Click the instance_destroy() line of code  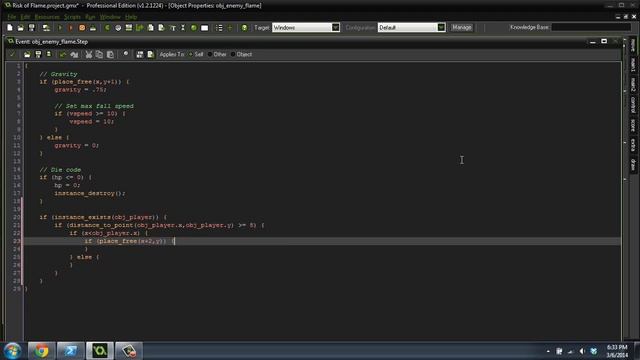90,193
